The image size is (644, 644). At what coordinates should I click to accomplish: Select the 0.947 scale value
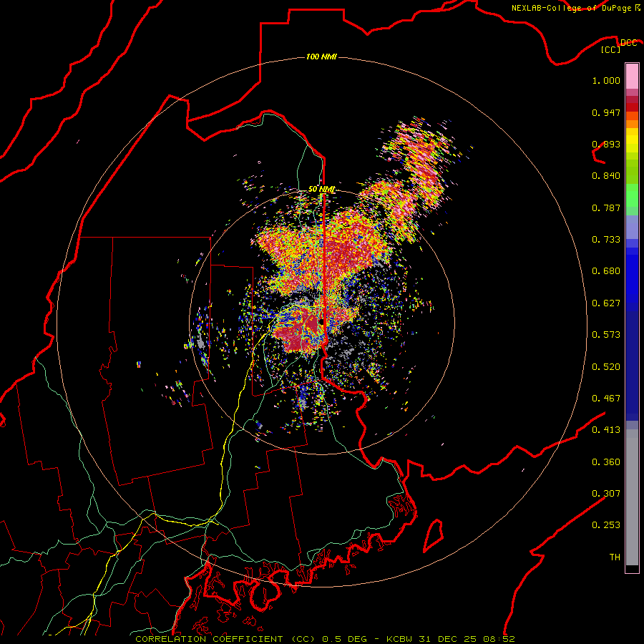coord(606,112)
